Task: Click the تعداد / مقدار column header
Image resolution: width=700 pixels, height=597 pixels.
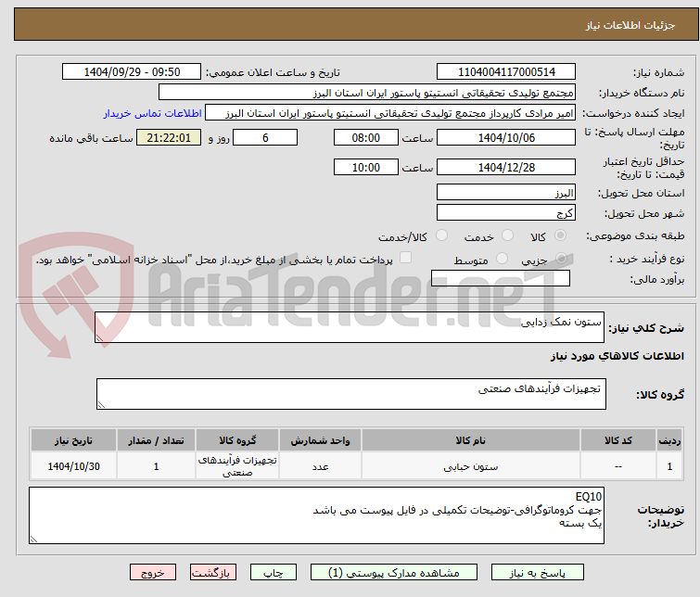Action: pos(157,440)
